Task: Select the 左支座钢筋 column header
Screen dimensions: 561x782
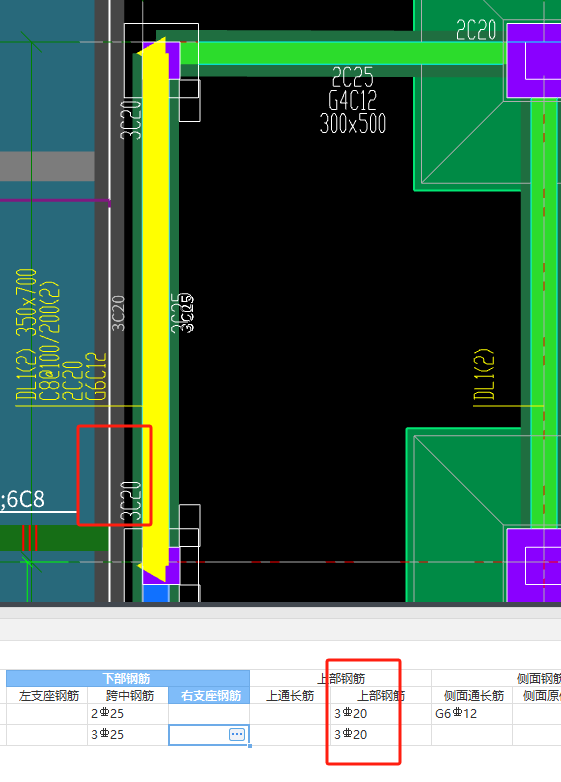Action: pyautogui.click(x=47, y=695)
